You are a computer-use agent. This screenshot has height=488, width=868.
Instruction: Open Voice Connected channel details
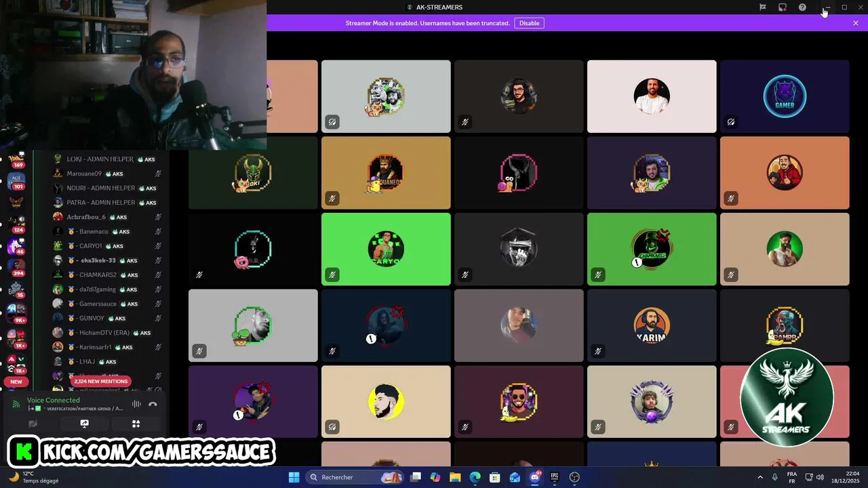(54, 401)
